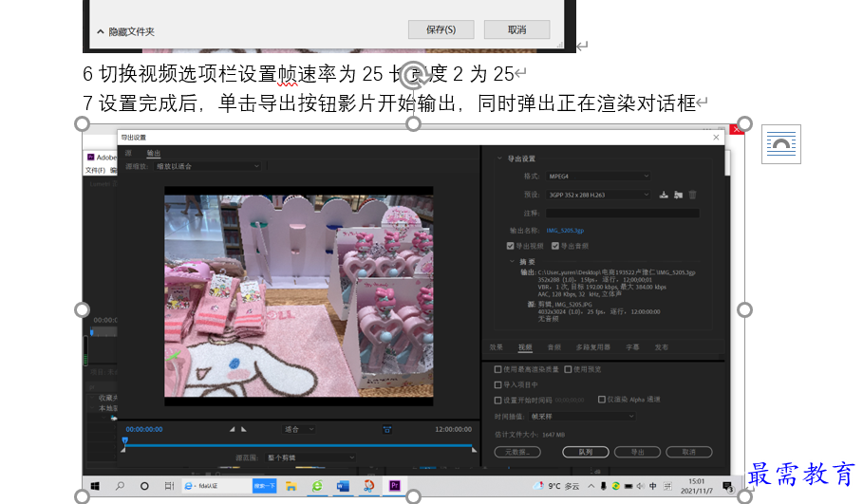
Task: Open Premiere Pro from the taskbar
Action: pyautogui.click(x=395, y=486)
